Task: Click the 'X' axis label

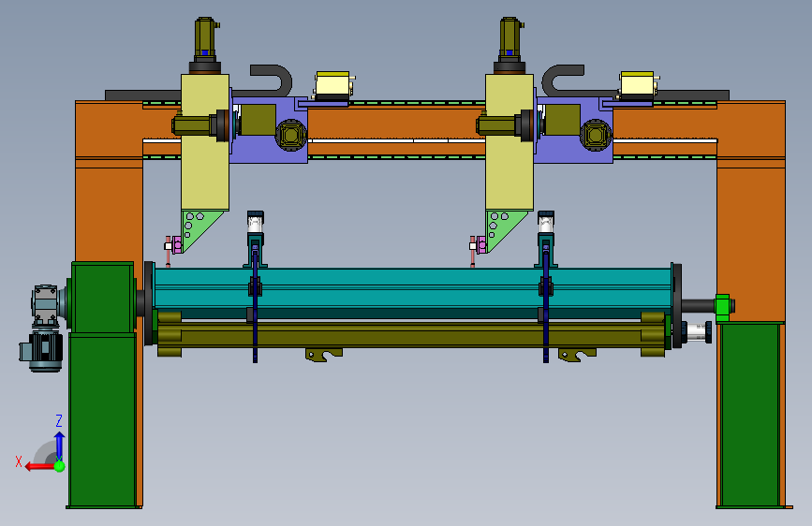Action: [19, 461]
